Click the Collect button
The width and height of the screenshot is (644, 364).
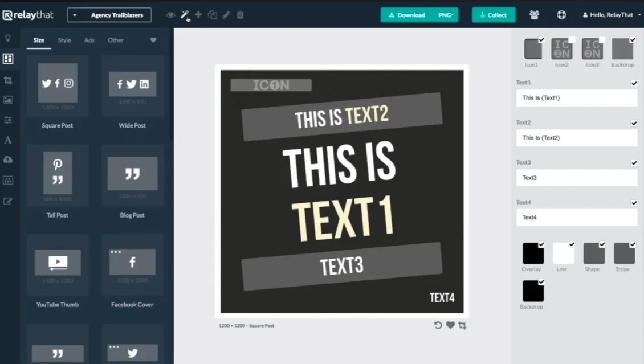click(494, 15)
